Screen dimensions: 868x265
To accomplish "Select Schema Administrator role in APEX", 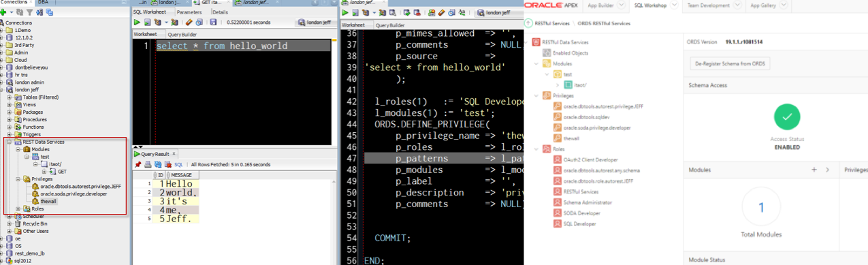I will [588, 202].
